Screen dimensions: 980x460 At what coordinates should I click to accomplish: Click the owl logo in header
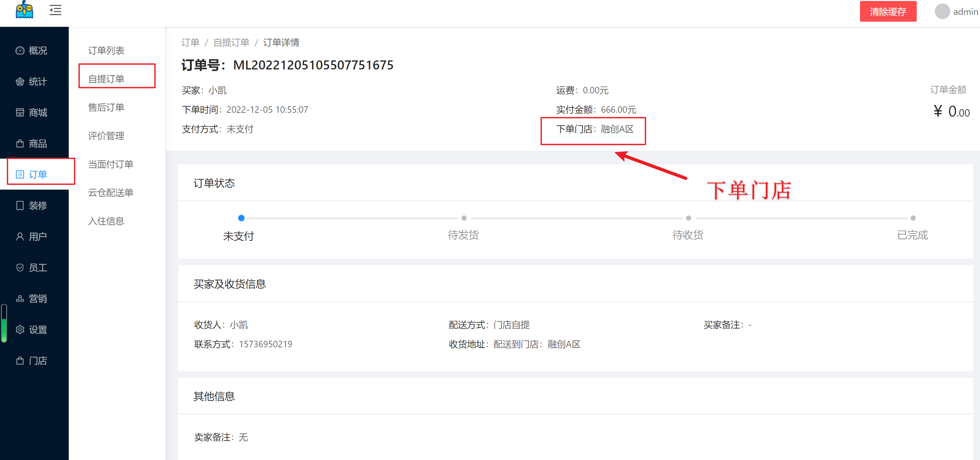click(x=24, y=10)
